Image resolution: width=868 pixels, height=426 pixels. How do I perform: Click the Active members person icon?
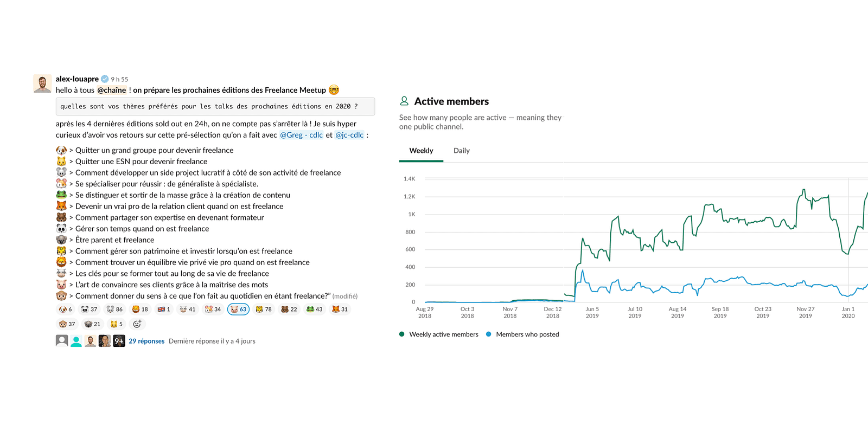(404, 101)
